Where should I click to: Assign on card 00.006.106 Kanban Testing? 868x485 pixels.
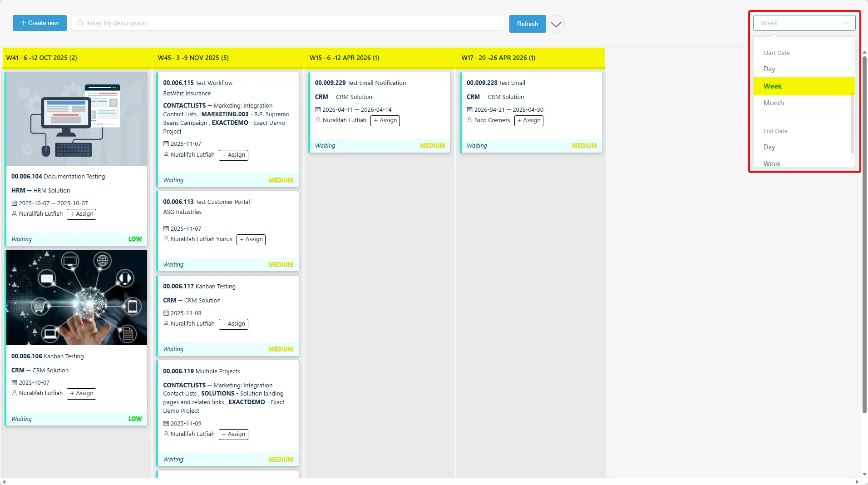pyautogui.click(x=82, y=394)
